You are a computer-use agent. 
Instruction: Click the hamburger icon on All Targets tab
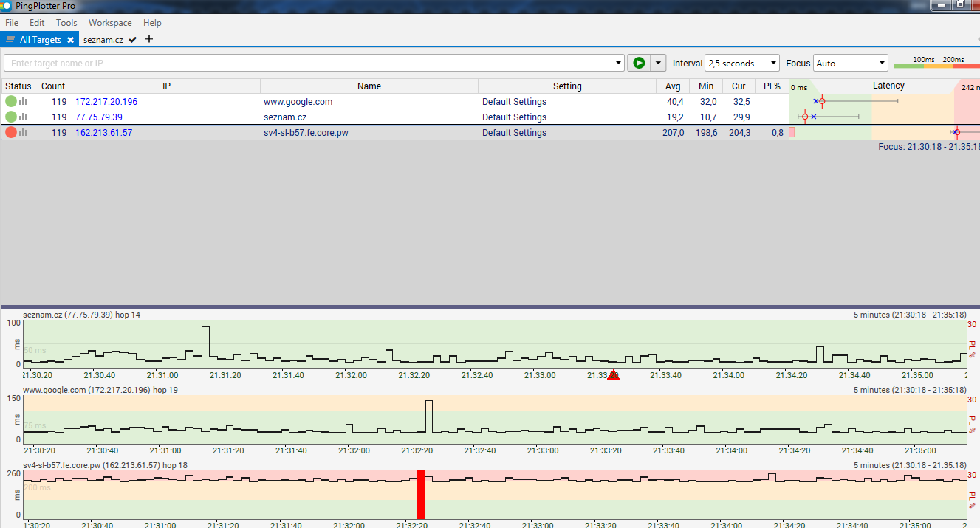[10, 40]
